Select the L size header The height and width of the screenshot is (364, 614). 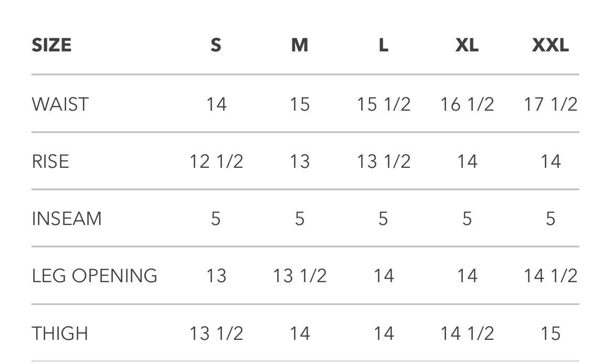click(x=384, y=45)
